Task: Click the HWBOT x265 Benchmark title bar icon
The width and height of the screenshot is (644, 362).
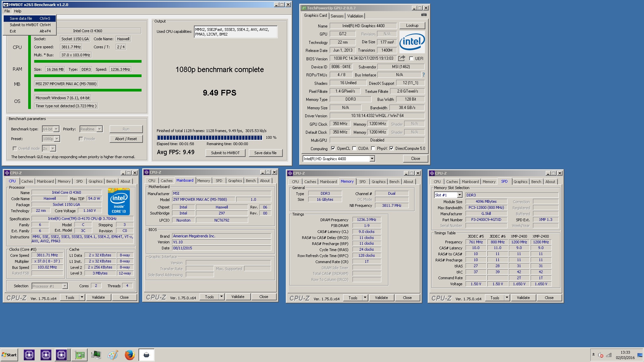Action: pyautogui.click(x=6, y=5)
